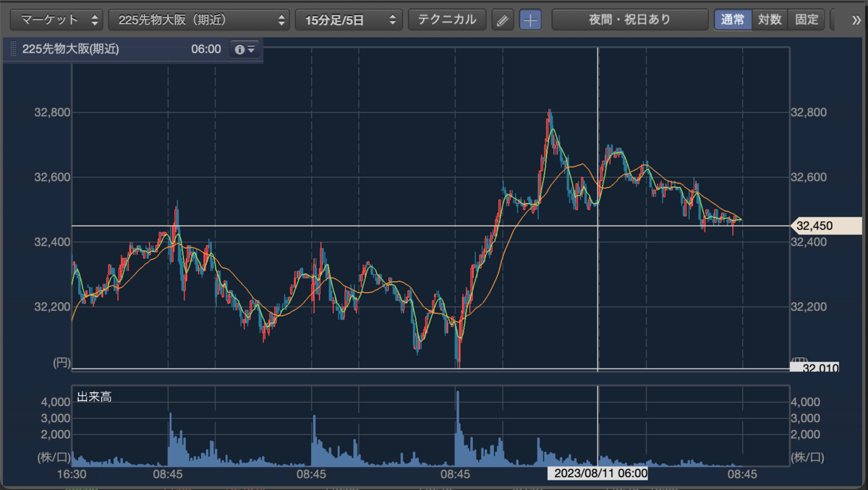Expand the 225先物大阪（期近） symbol selector
This screenshot has height=490, width=868.
(200, 20)
